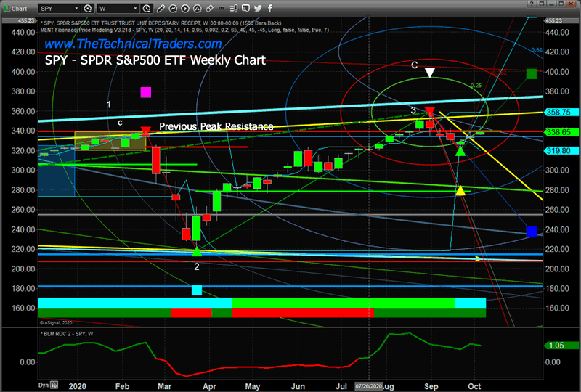Click the link/chain icon in toolbar
This screenshot has width=581, height=392.
(x=209, y=8)
